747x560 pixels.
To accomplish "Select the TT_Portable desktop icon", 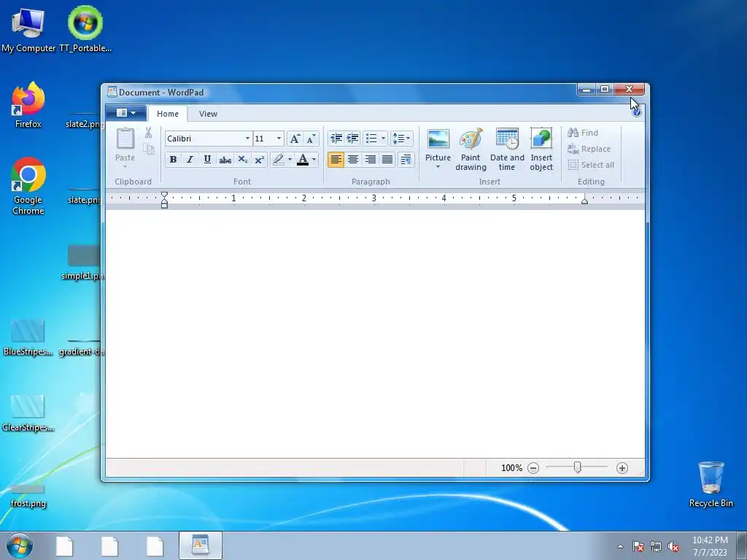I will coord(85,29).
